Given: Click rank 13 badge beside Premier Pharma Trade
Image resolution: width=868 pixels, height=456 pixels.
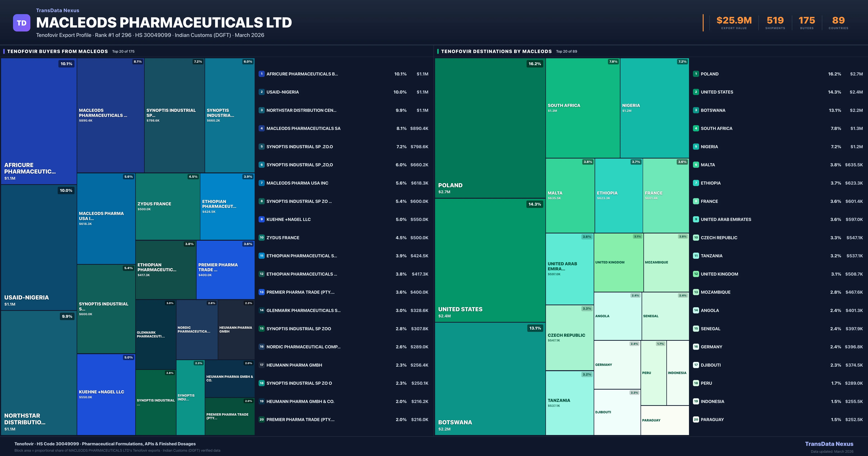Looking at the screenshot, I should 261,292.
